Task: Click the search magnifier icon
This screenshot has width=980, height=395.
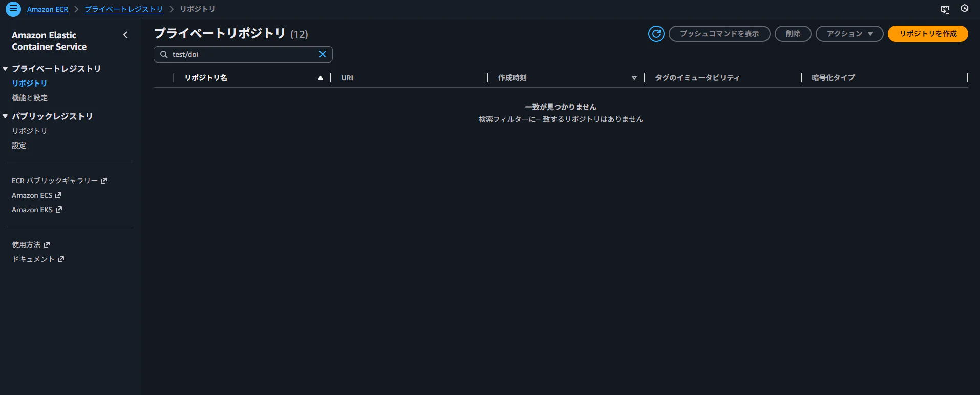Action: [x=164, y=54]
